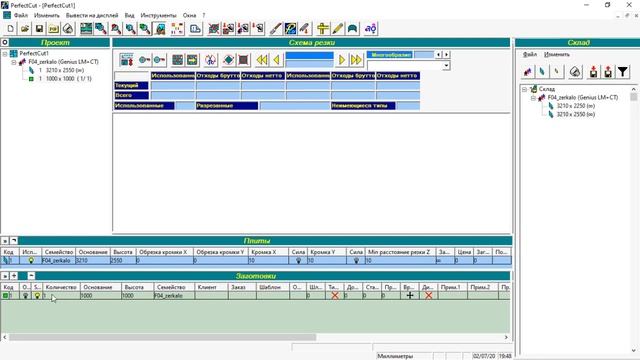
Task: Click the Высота cell 2550 in Плиты
Action: point(123,260)
